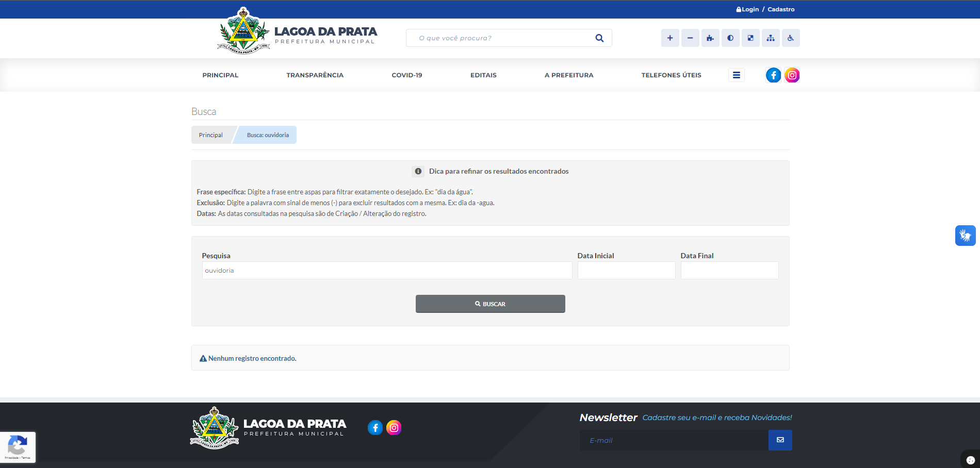
Task: Click the header text LAGOA DA PRATA
Action: [325, 31]
